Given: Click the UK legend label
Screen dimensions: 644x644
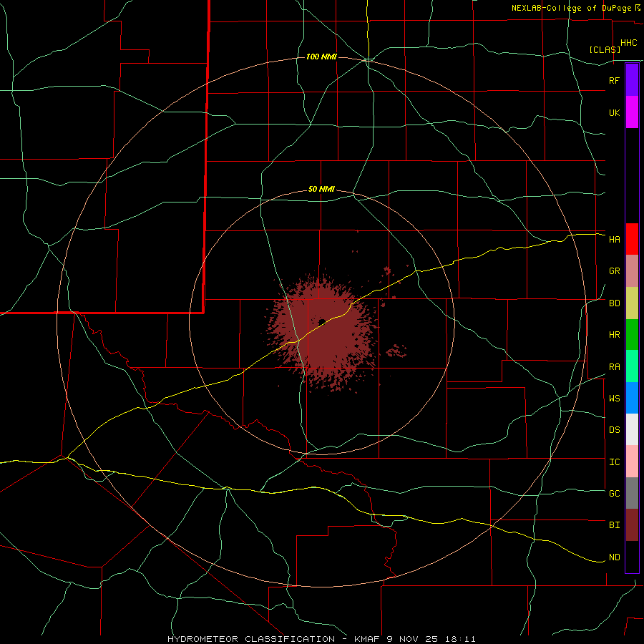Looking at the screenshot, I should coord(614,112).
